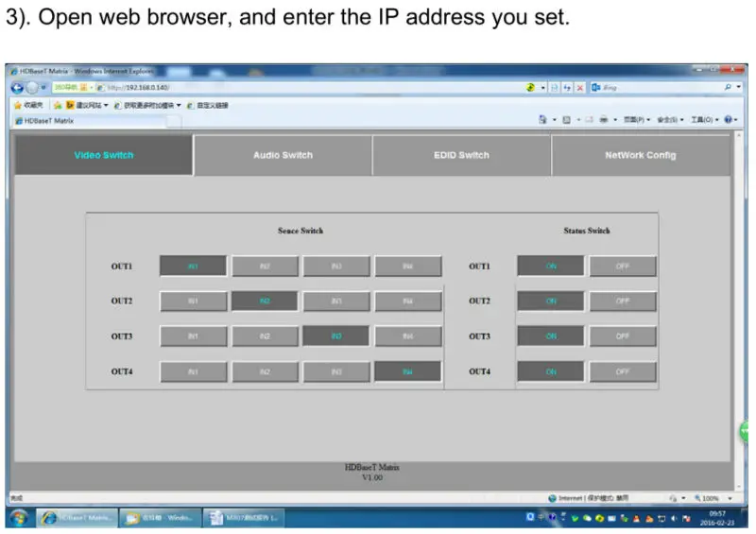Route OUT2 to IN1 in Source Switch
756x534 pixels.
click(193, 301)
